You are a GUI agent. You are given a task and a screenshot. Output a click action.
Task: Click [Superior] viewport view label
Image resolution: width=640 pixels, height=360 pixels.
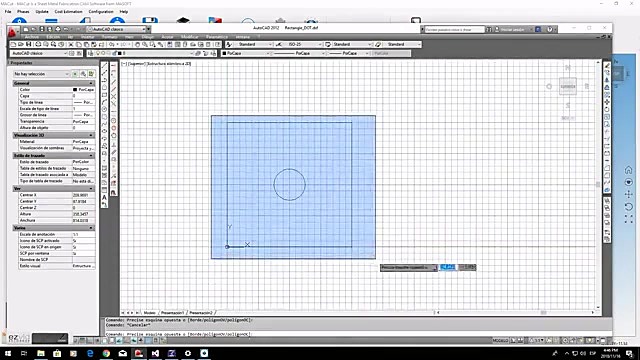[136, 64]
